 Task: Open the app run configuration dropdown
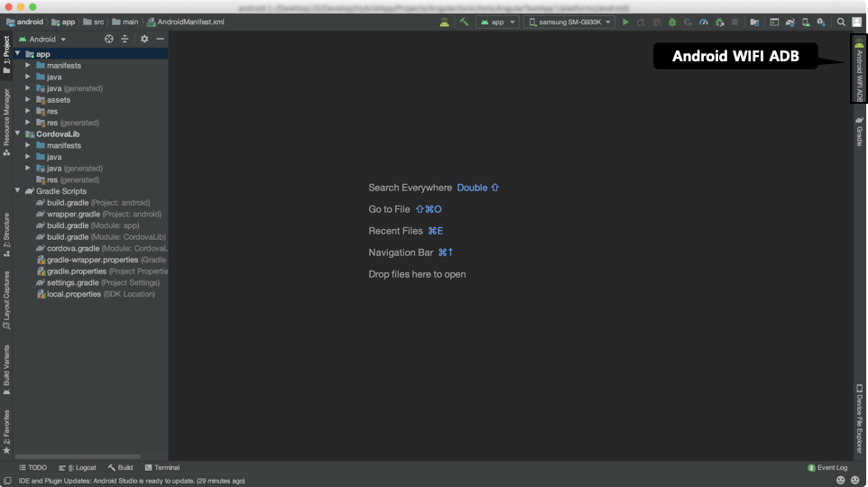point(498,23)
